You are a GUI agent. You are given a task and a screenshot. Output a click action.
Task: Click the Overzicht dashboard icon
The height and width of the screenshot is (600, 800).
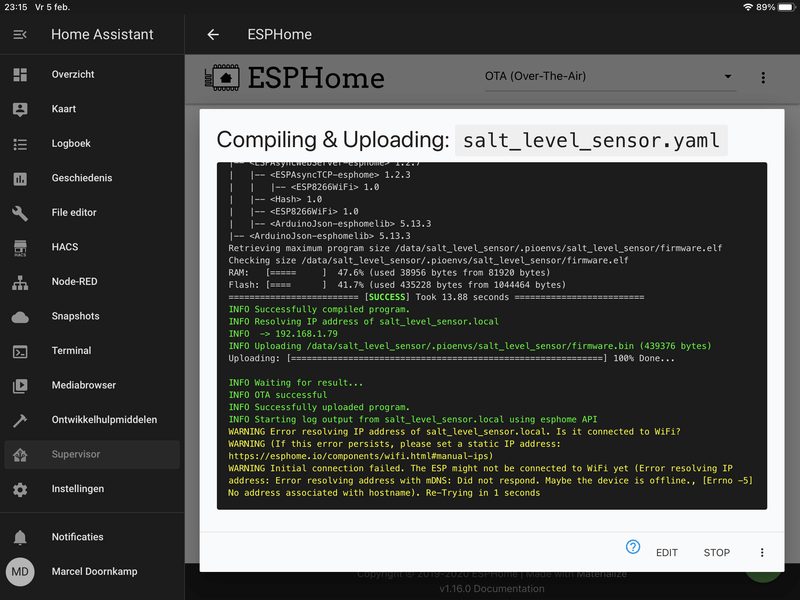tap(20, 74)
